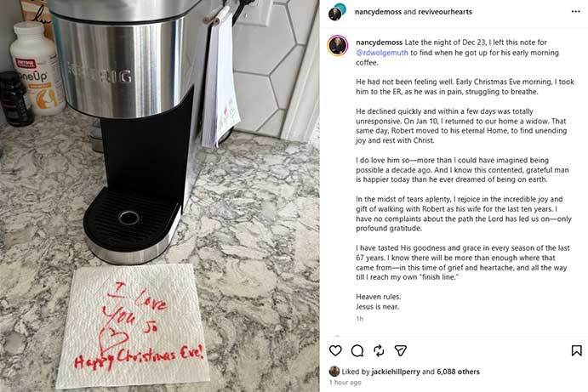Image resolution: width=588 pixels, height=392 pixels.
Task: Open reviveourhearts profile from header
Action: pos(445,12)
